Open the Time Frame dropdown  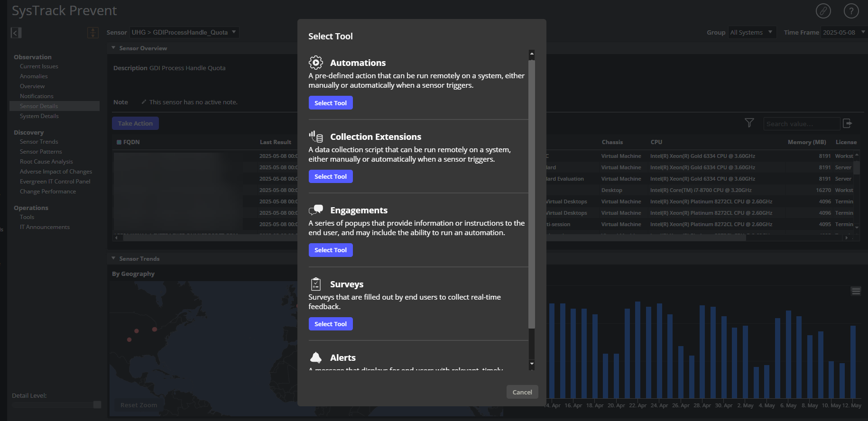844,32
